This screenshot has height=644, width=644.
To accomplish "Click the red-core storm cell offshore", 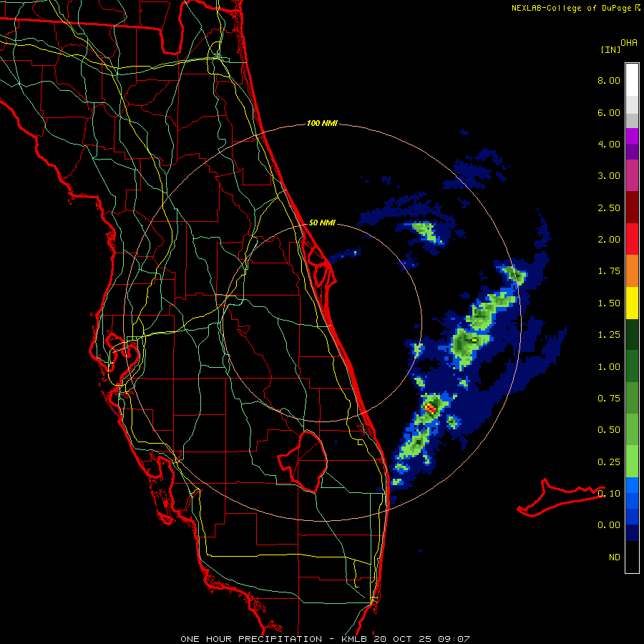I will (430, 408).
